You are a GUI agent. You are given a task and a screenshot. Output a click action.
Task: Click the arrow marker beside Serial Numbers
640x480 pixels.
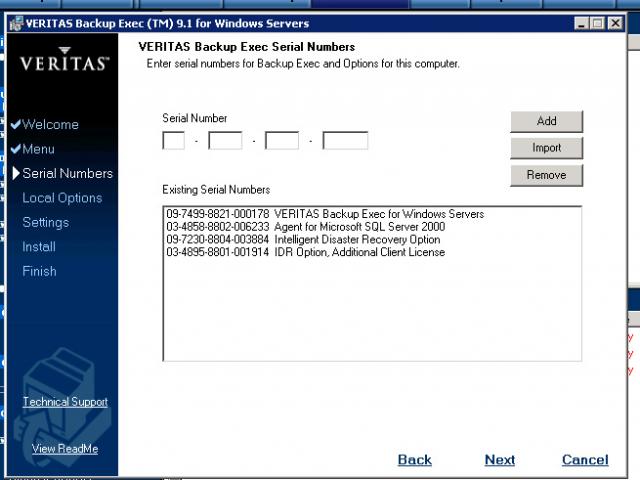click(16, 173)
